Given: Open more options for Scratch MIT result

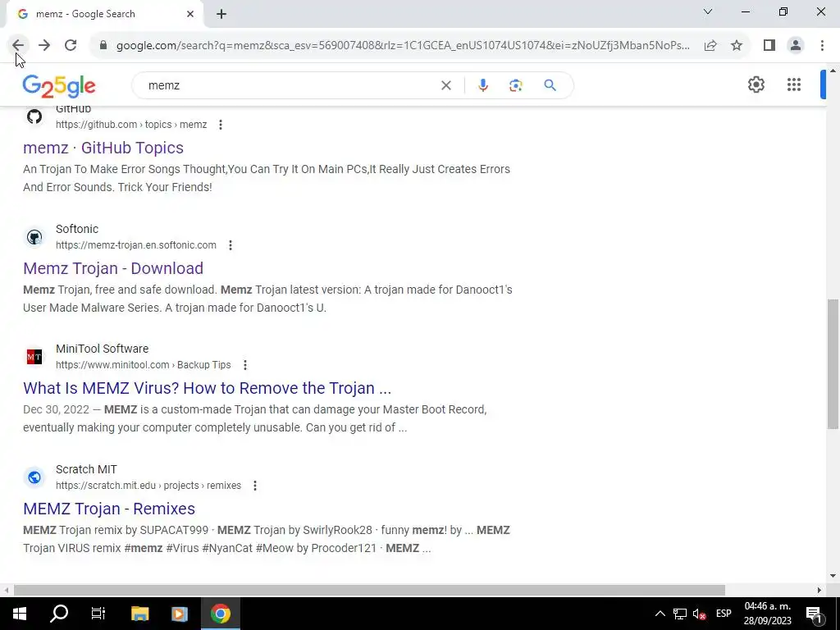Looking at the screenshot, I should (x=255, y=486).
